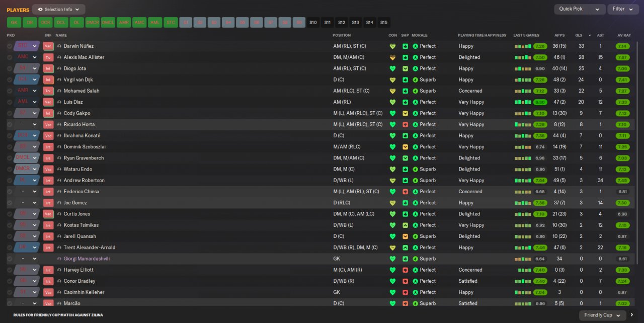Viewport: 644px width, 323px height.
Task: Click the Vac status icon for Luis Díaz
Action: 48,102
